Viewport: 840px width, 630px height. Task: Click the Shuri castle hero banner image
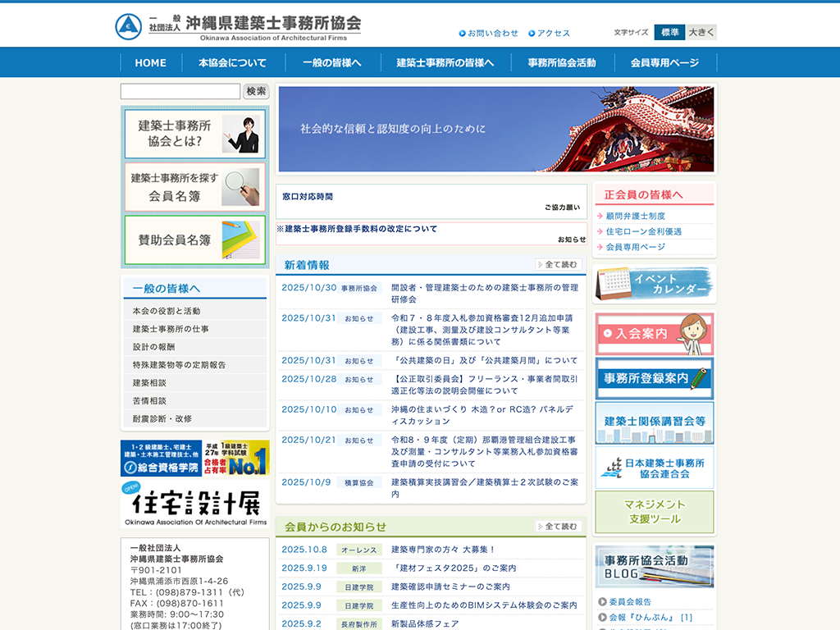[495, 129]
